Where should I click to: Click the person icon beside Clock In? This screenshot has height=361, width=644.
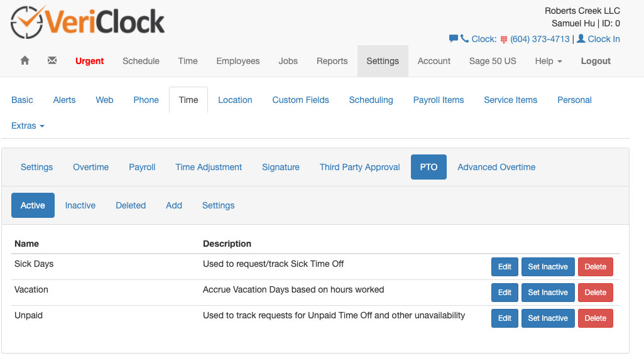click(581, 39)
